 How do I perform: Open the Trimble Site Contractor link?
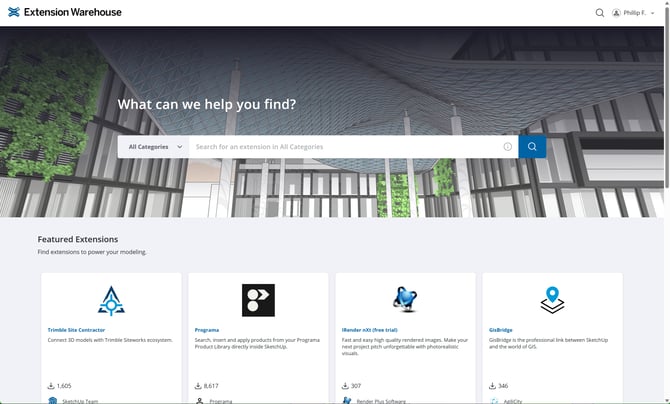[x=76, y=330]
